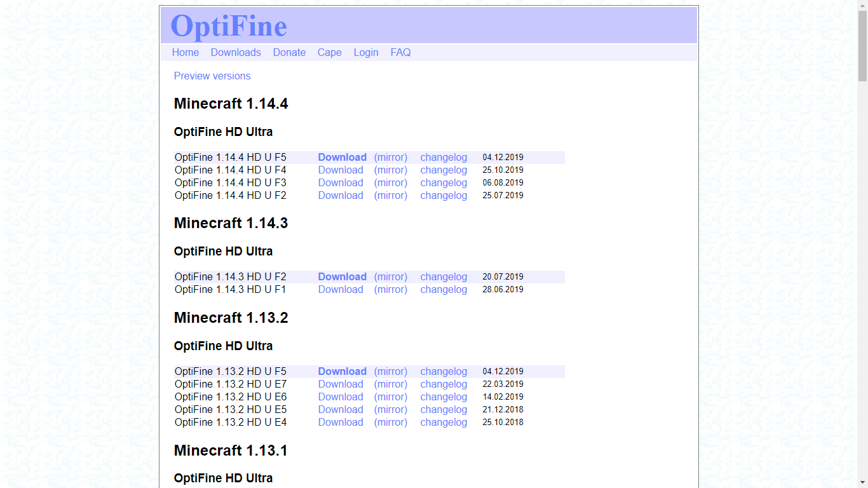Download OptiFine 1.14.4 HD U F2
The height and width of the screenshot is (488, 868).
point(341,196)
